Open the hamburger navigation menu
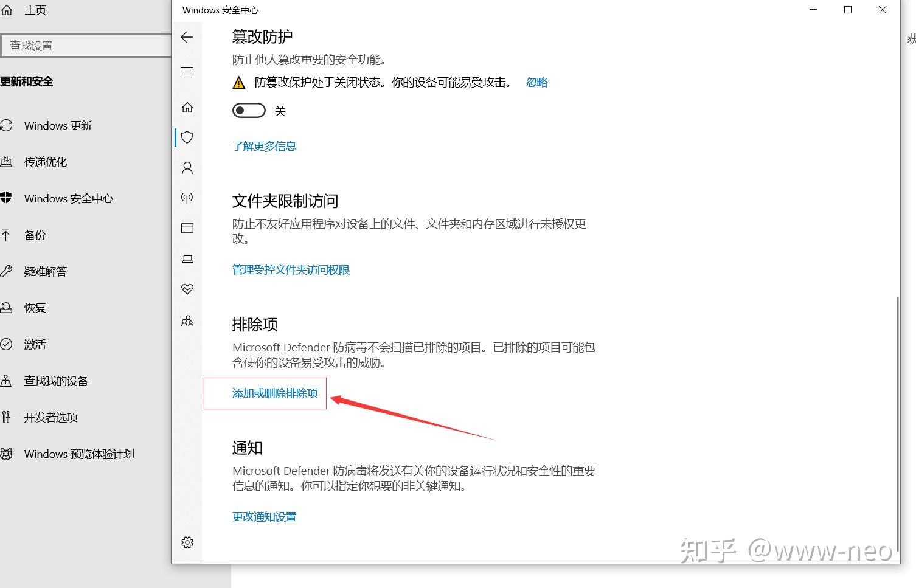The width and height of the screenshot is (916, 588). pos(187,71)
